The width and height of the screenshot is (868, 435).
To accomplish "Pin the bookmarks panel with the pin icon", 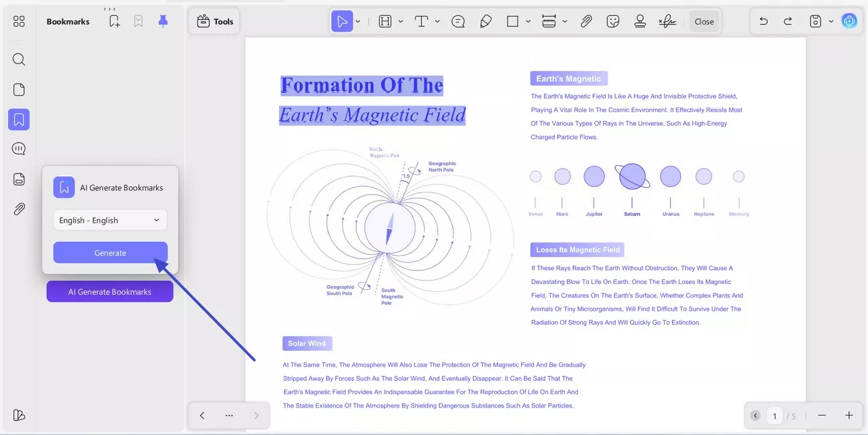I will point(163,21).
